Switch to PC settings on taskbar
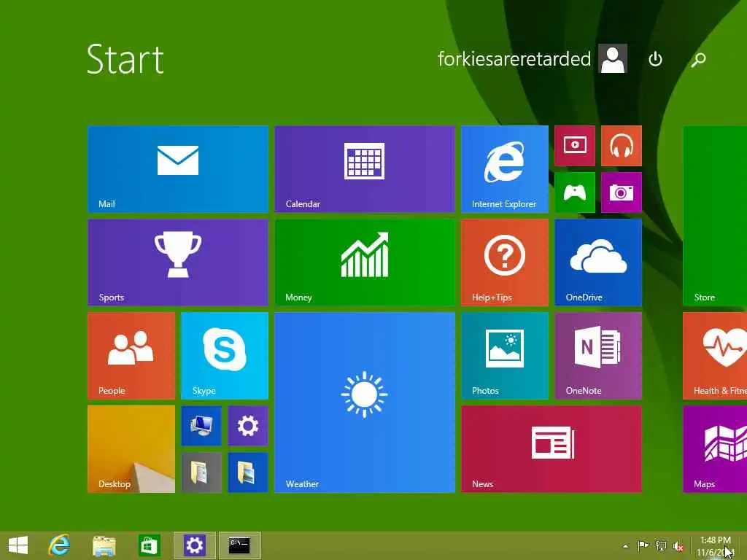This screenshot has width=747, height=560. (194, 545)
